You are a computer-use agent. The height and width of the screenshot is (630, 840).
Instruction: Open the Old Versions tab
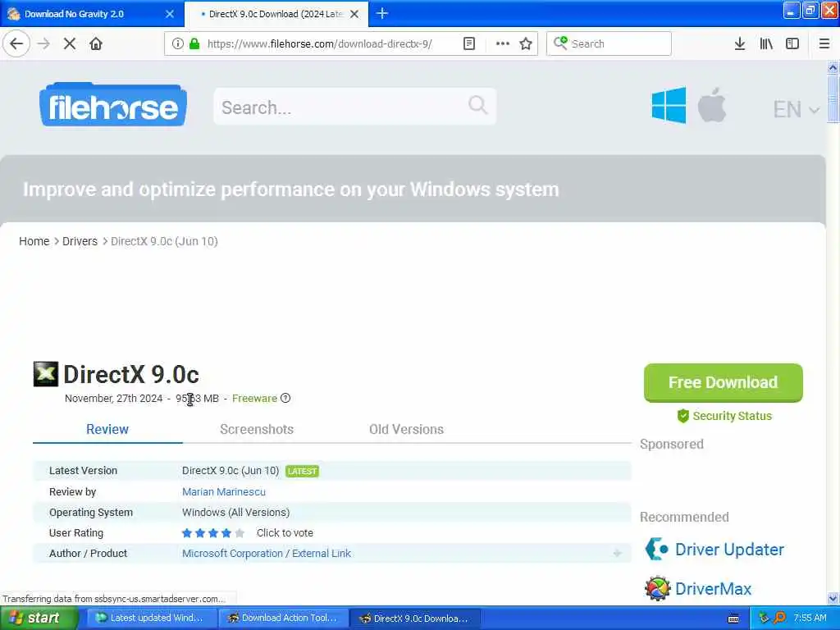pos(406,429)
